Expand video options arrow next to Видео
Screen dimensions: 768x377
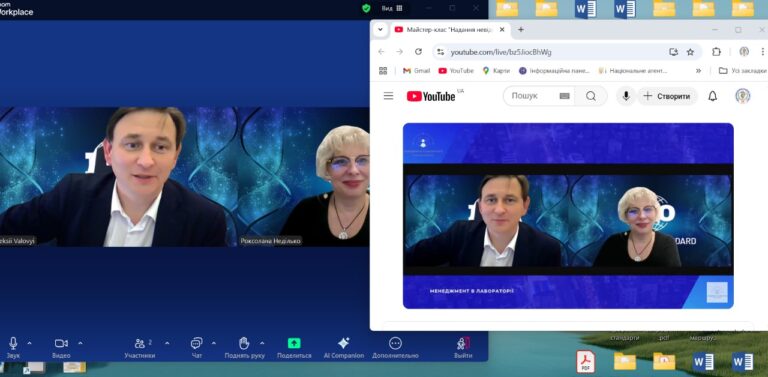click(x=80, y=343)
